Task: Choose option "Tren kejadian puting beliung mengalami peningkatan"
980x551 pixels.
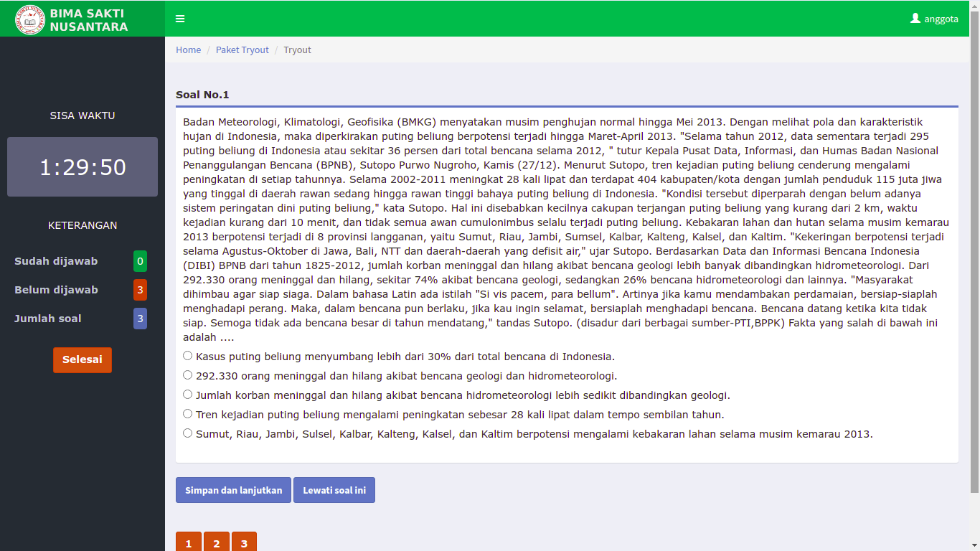Action: coord(188,414)
